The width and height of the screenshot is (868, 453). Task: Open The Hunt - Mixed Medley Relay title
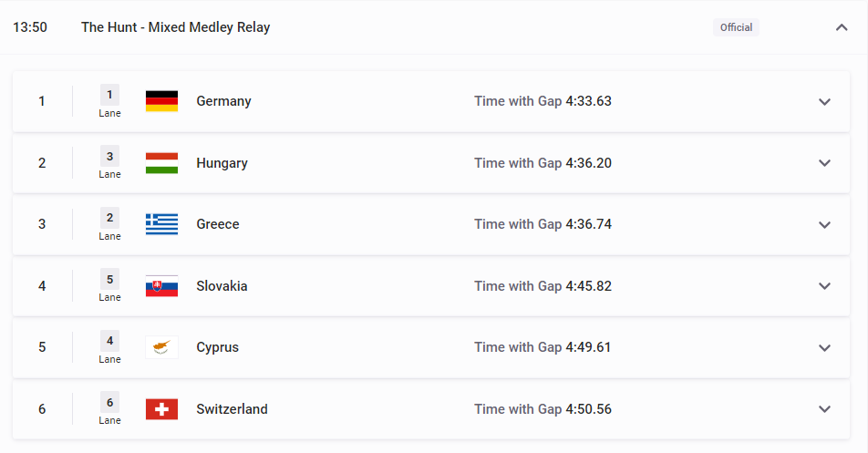click(175, 27)
